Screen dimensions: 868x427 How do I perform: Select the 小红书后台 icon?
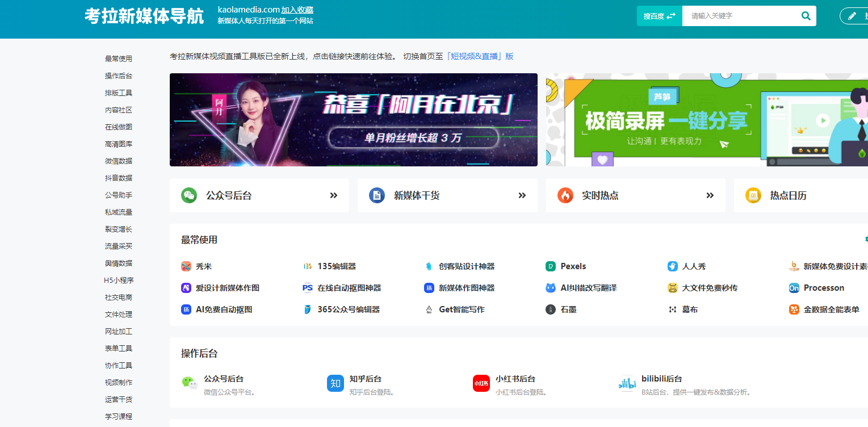coord(481,383)
